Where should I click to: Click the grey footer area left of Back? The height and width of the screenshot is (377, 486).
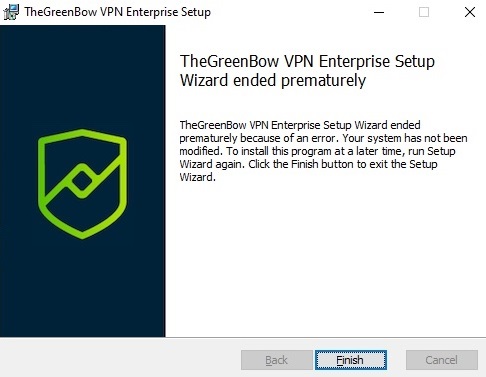tap(120, 358)
